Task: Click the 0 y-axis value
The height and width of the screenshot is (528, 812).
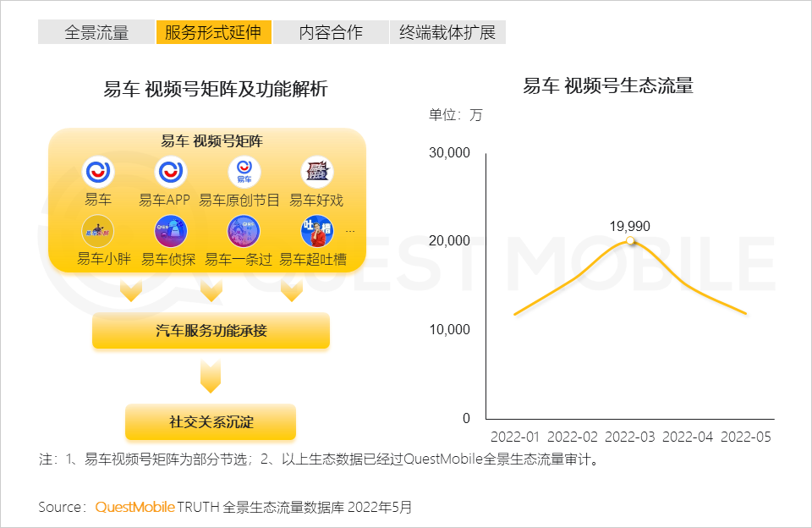Action: (466, 418)
